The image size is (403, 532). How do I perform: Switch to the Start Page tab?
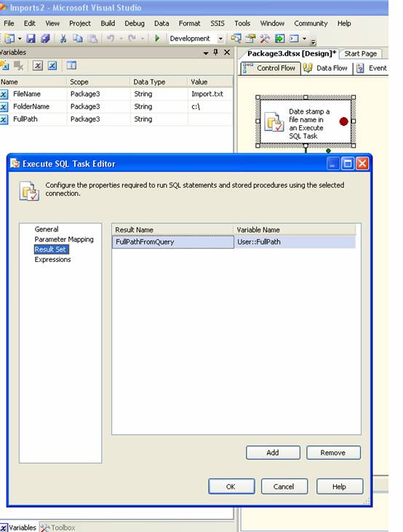point(361,54)
